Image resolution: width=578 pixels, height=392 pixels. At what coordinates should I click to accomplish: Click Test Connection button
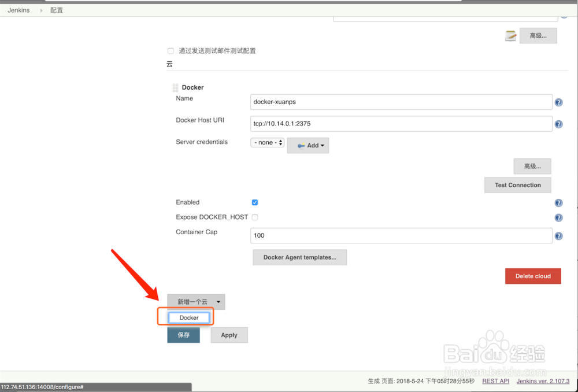[517, 185]
